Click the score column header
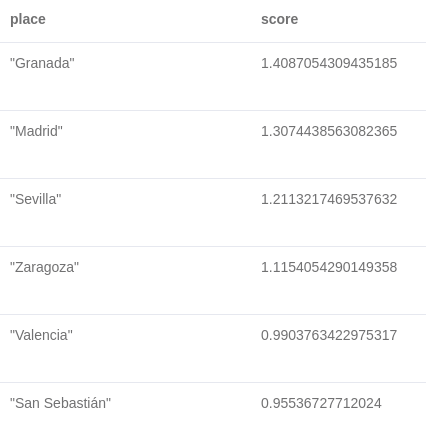This screenshot has width=426, height=445. (279, 19)
